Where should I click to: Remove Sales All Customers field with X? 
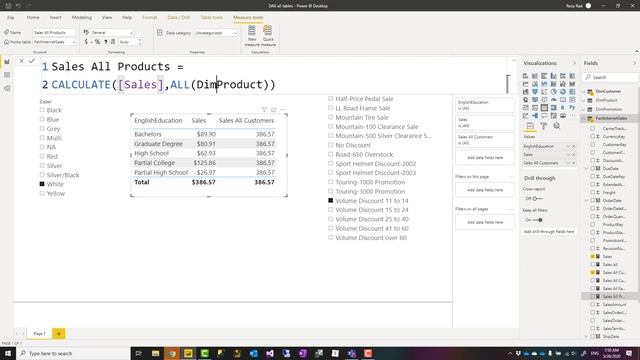pyautogui.click(x=573, y=163)
